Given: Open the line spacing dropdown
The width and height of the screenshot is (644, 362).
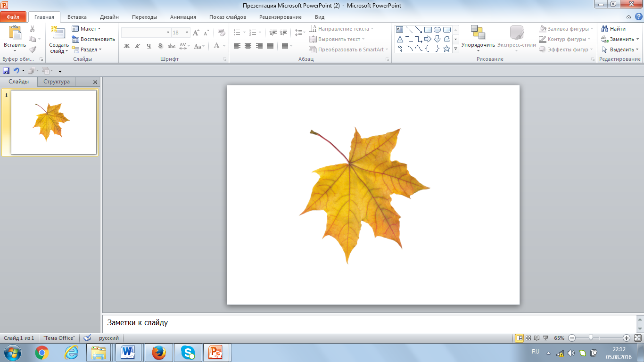Looking at the screenshot, I should 300,33.
